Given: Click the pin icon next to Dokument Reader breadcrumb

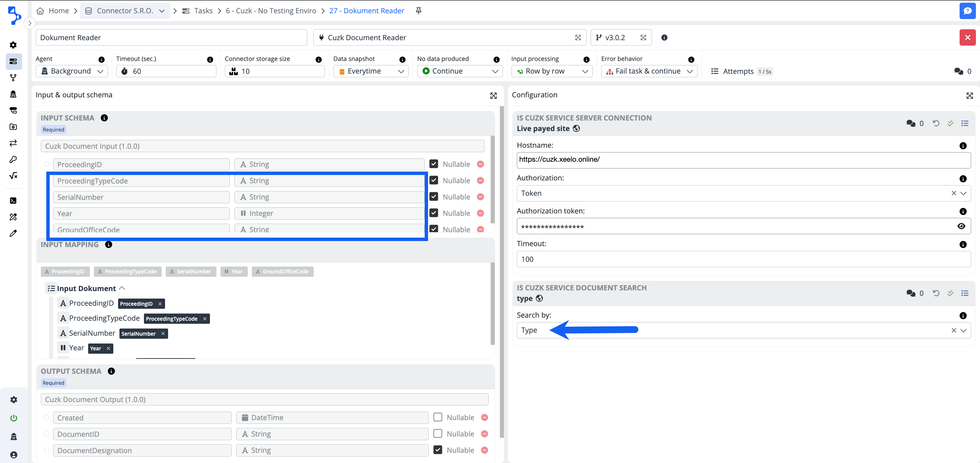Looking at the screenshot, I should (418, 11).
